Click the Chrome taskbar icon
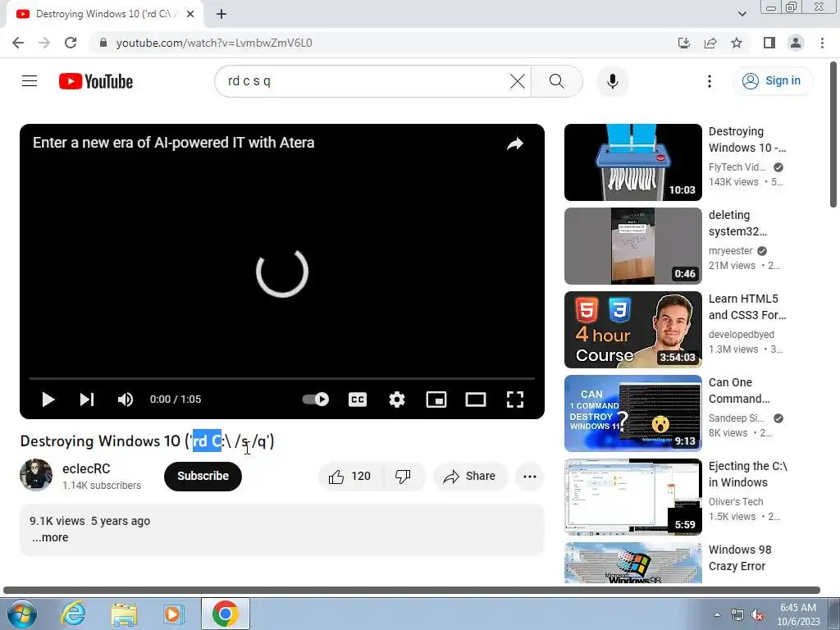This screenshot has height=630, width=840. 225,614
